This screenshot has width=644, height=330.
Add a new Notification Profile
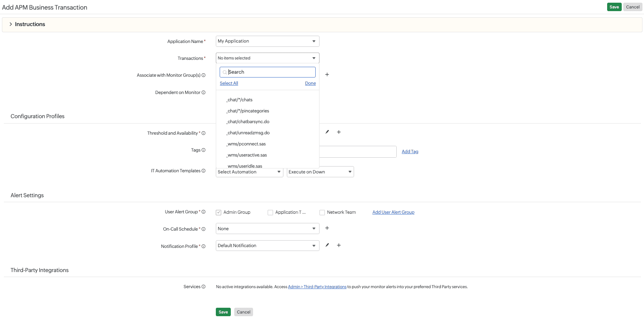[339, 245]
